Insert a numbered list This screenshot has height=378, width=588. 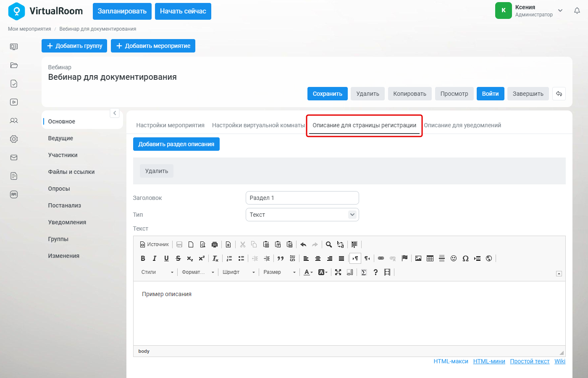pos(229,258)
